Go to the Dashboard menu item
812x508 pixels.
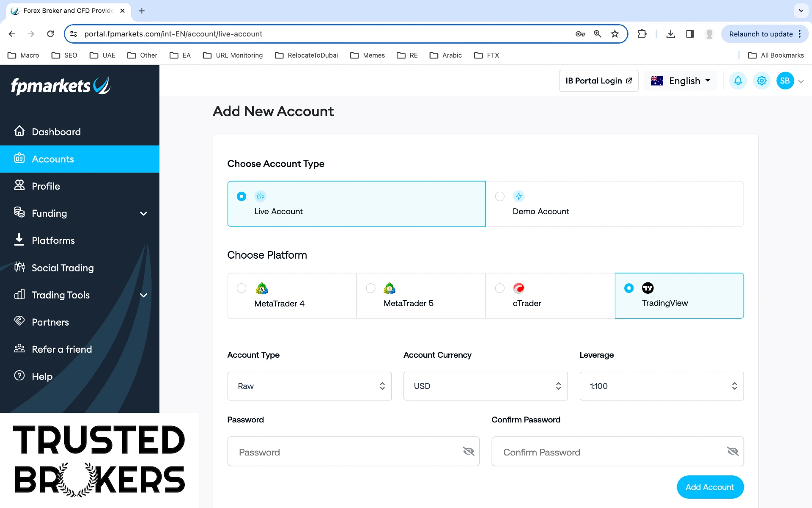pyautogui.click(x=80, y=132)
